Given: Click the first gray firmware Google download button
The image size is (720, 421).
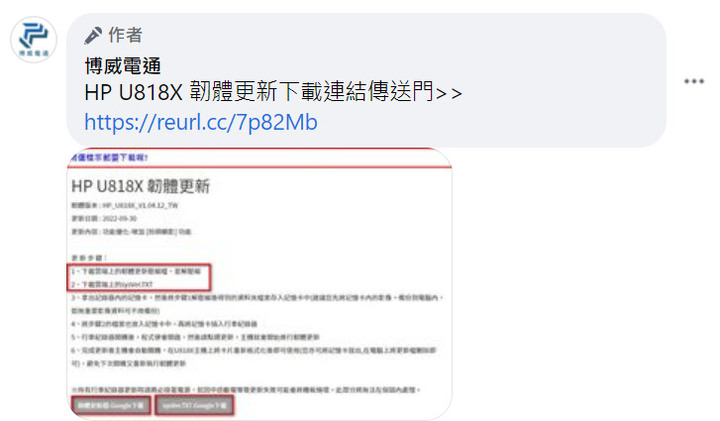Looking at the screenshot, I should [x=111, y=405].
